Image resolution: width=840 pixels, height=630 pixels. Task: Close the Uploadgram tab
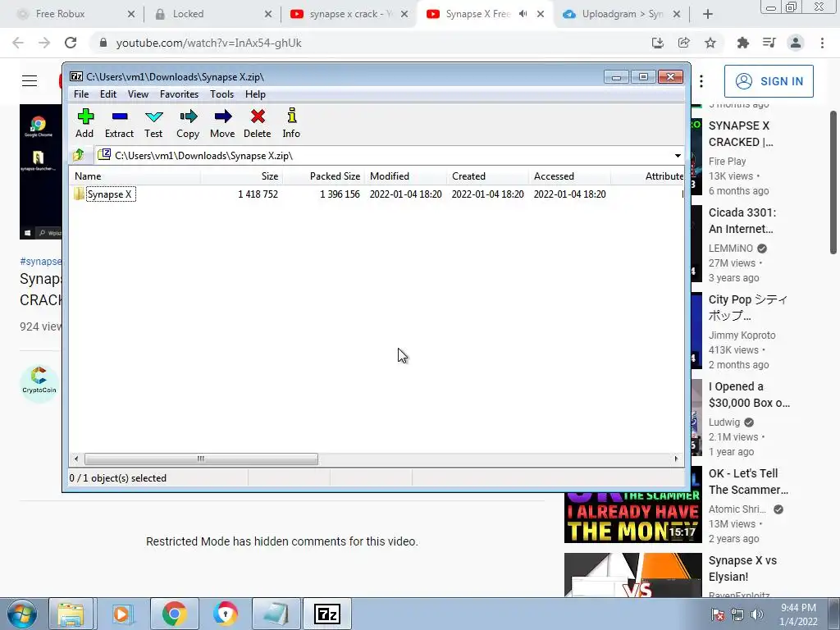point(677,15)
